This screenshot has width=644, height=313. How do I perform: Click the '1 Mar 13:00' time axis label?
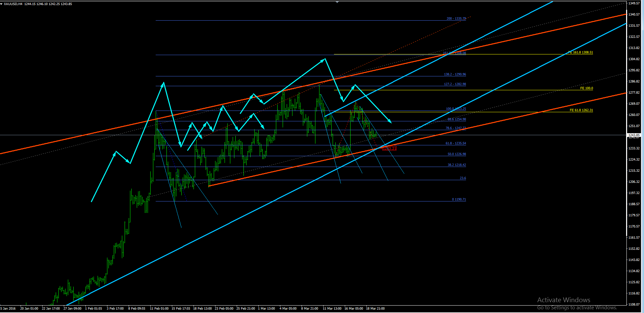point(266,309)
